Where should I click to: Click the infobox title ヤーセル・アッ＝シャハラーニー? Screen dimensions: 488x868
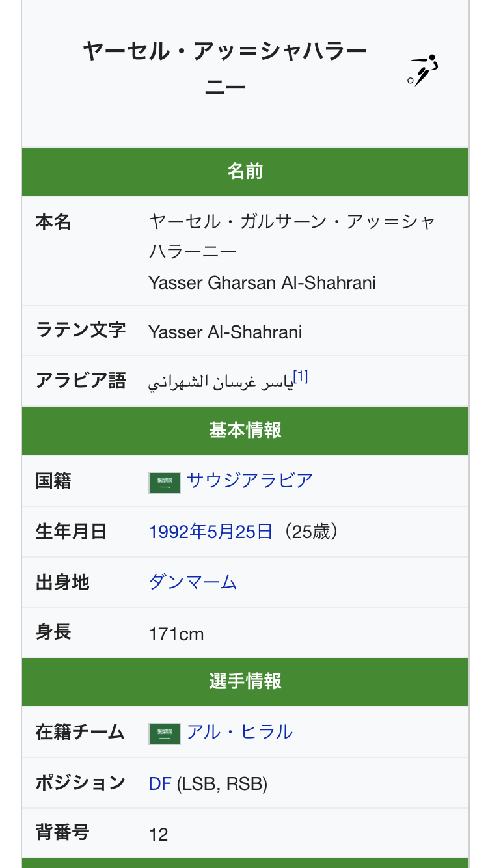[x=225, y=68]
